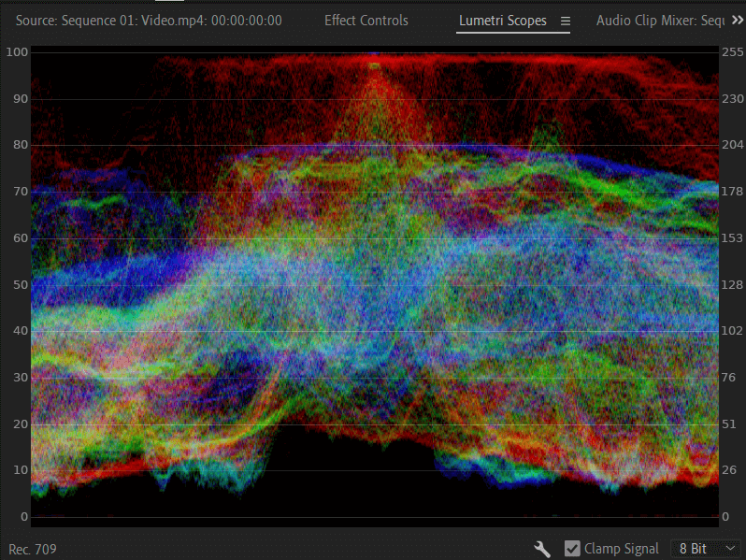Image resolution: width=746 pixels, height=560 pixels.
Task: Open the 8 Bit depth dropdown
Action: pyautogui.click(x=706, y=549)
